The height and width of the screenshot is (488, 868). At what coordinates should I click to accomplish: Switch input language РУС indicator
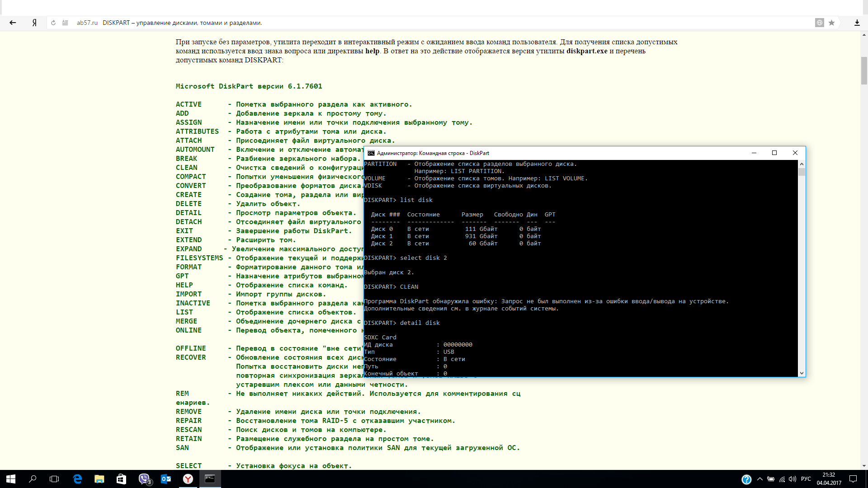(806, 479)
